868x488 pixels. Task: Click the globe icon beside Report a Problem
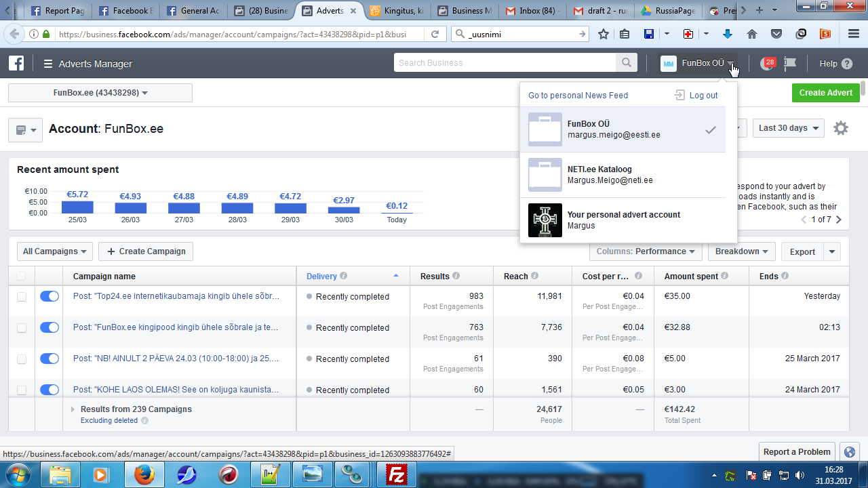pos(849,452)
